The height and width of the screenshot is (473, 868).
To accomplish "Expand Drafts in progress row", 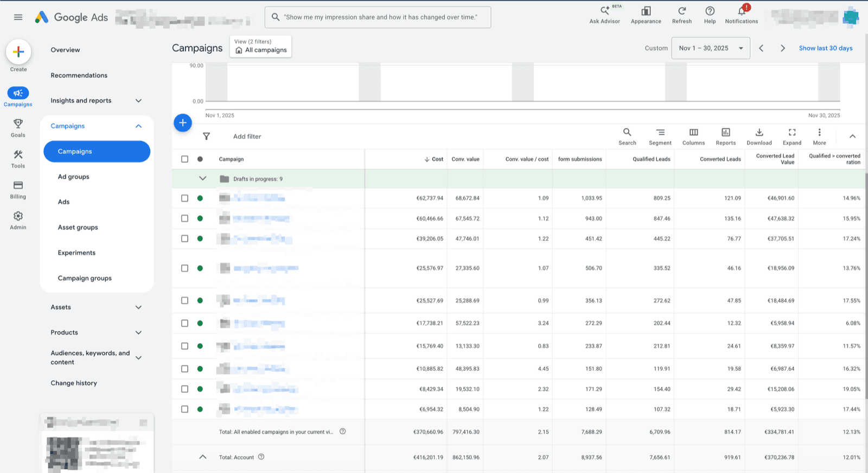I will click(x=203, y=179).
